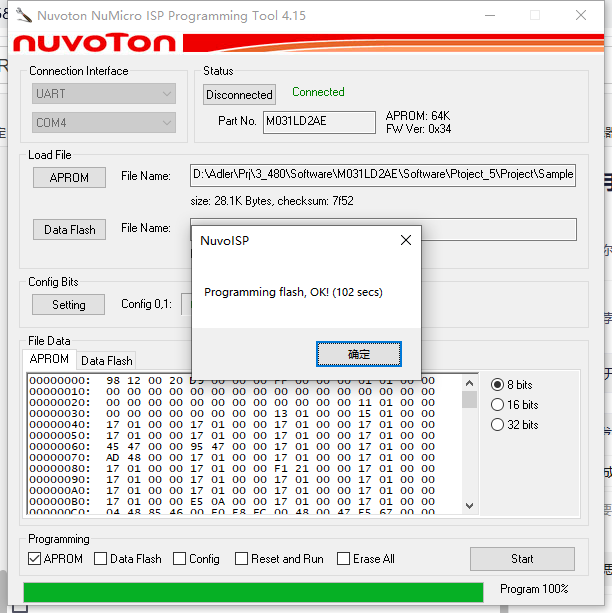This screenshot has height=613, width=612.
Task: Close the ISP Programming Tool window
Action: tap(581, 16)
